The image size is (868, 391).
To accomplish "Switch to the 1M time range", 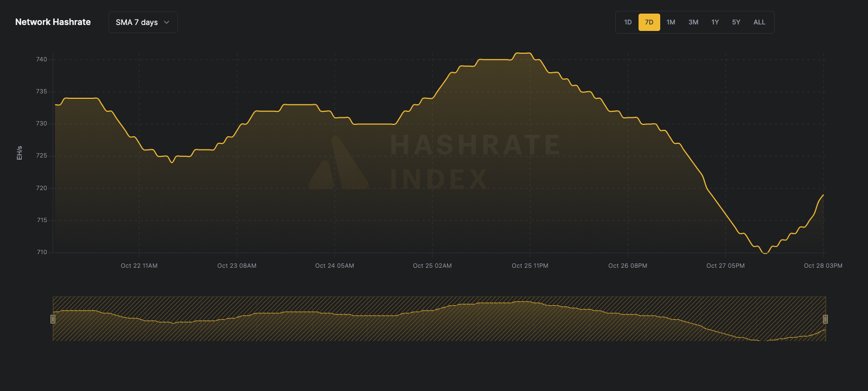I will point(671,22).
